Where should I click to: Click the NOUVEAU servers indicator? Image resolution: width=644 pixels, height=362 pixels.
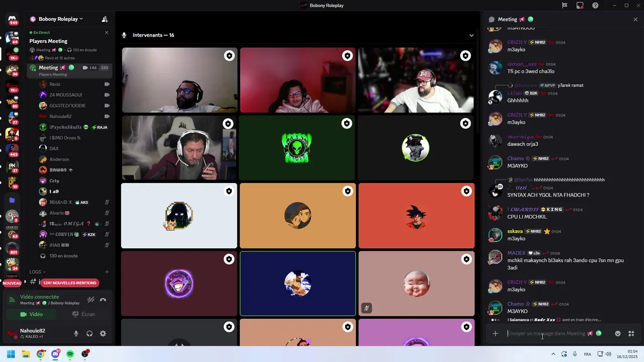tap(12, 283)
